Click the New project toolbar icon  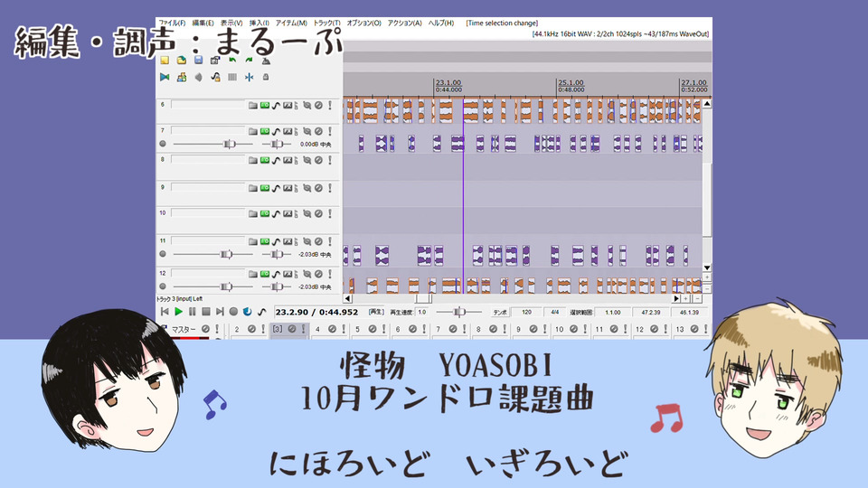(165, 61)
